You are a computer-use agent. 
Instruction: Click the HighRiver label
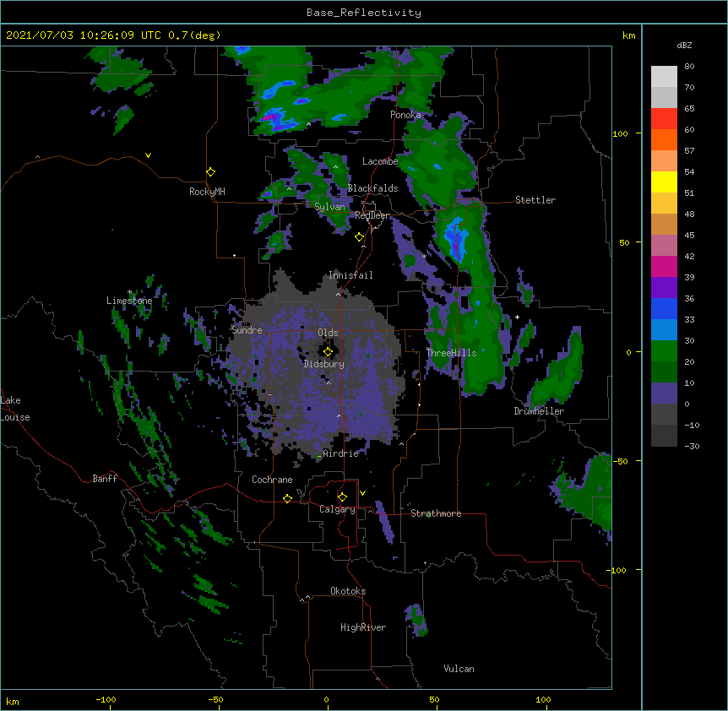point(363,627)
